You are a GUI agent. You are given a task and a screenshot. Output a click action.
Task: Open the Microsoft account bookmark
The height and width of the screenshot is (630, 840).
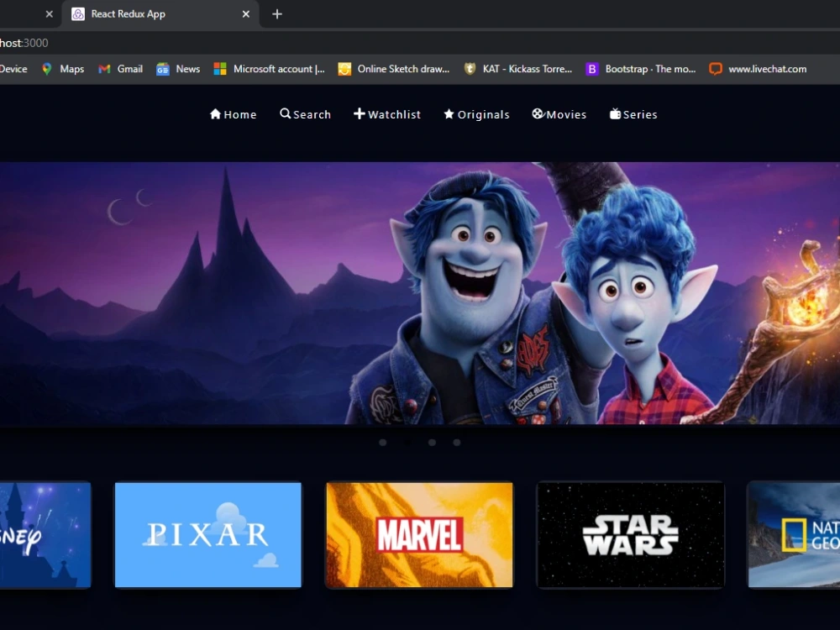point(270,69)
